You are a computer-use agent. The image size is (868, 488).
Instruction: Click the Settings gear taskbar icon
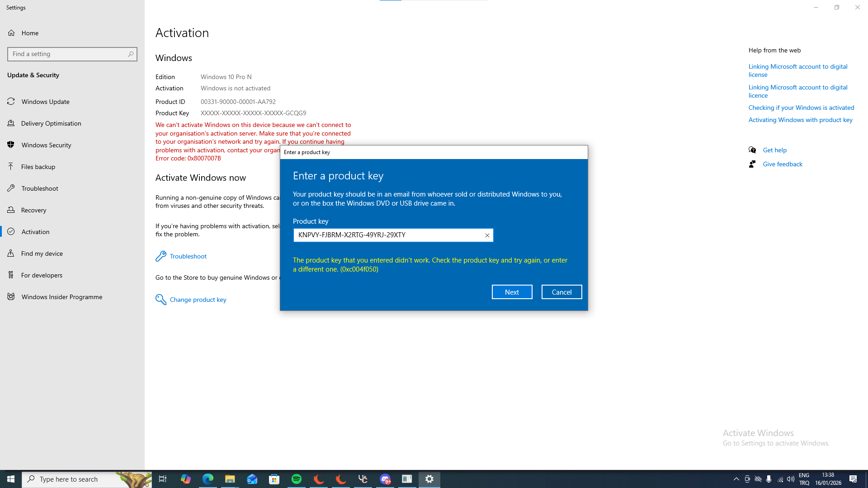click(429, 479)
